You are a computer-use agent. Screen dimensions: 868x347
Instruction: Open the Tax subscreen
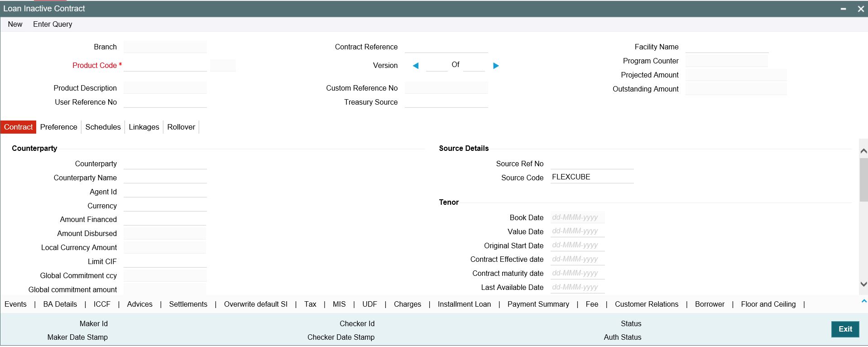click(310, 304)
